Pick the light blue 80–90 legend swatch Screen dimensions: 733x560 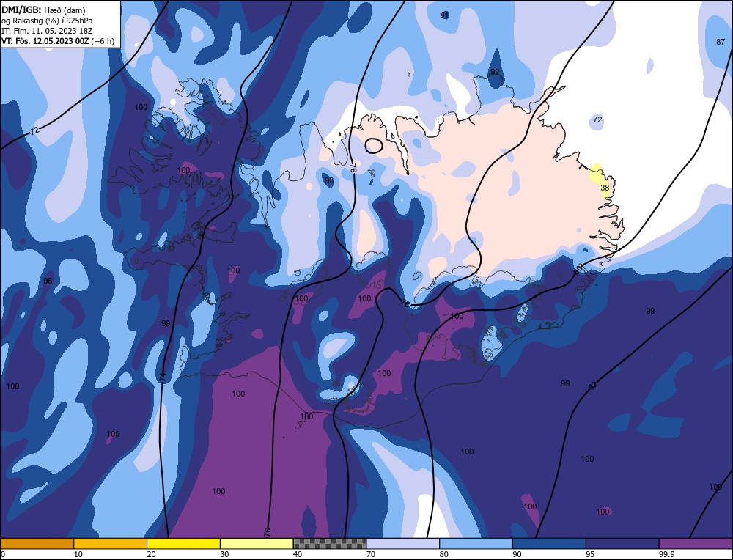coord(476,544)
